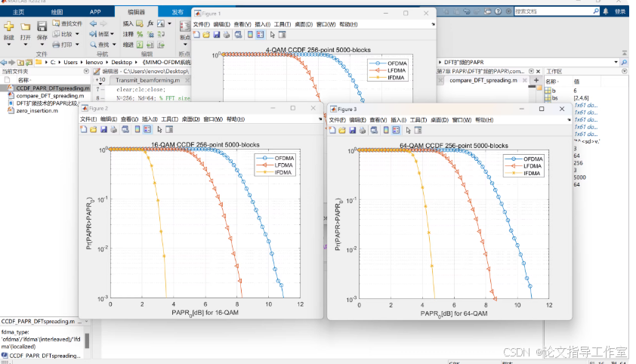The width and height of the screenshot is (636, 364).
Task: Click the percent comment icon in editor ribbon
Action: (x=140, y=34)
